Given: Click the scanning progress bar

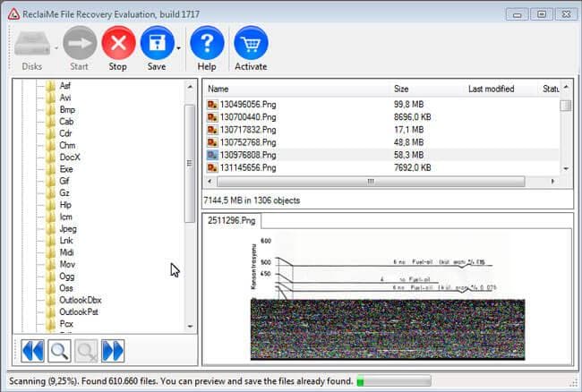Looking at the screenshot, I should [x=393, y=381].
